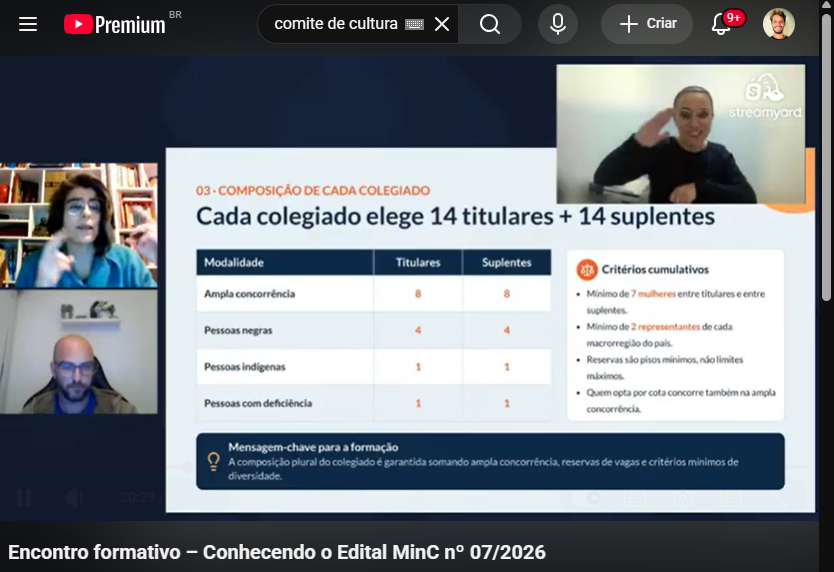Click the 'Critérios cumulativos' heading in the slide
This screenshot has height=572, width=834.
click(655, 270)
